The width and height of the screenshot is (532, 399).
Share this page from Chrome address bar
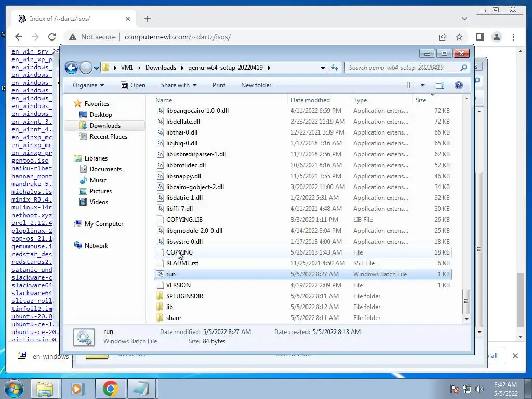pyautogui.click(x=443, y=37)
